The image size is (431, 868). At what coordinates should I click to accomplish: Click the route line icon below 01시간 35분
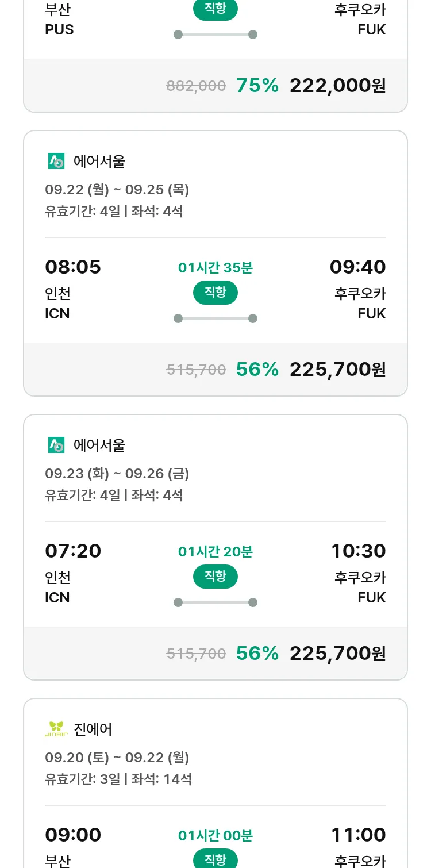(x=215, y=318)
